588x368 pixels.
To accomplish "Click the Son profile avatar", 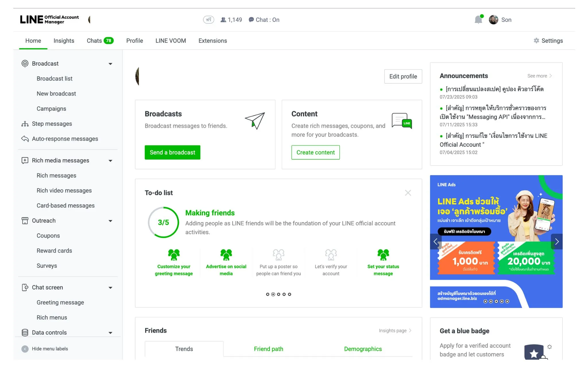I will [493, 20].
